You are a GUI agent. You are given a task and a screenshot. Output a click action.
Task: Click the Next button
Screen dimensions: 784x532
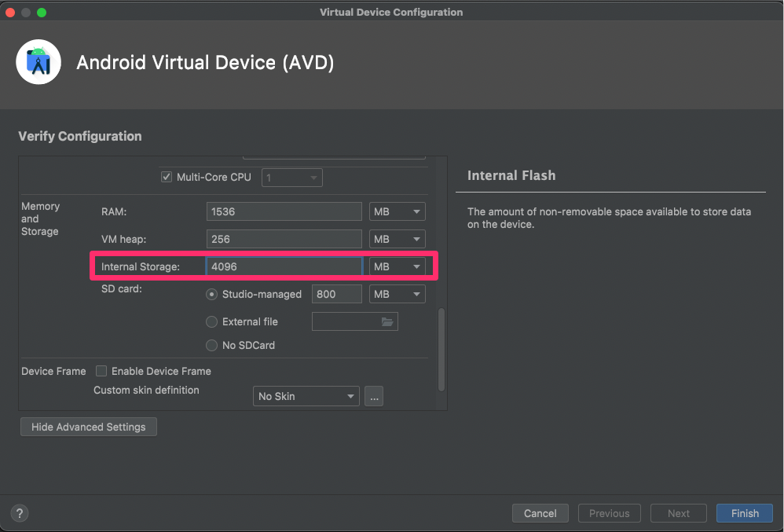[679, 513]
